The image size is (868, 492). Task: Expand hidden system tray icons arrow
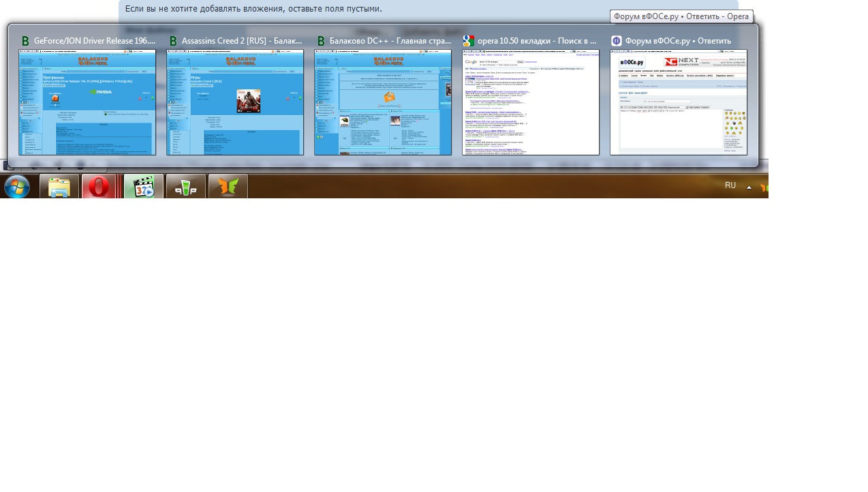pos(749,187)
